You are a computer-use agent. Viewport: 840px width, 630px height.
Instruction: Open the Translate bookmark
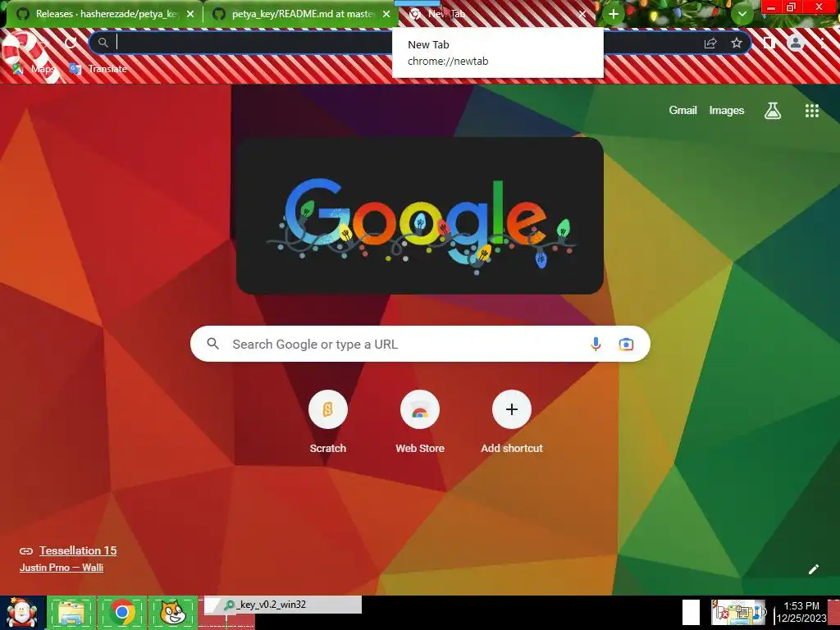click(98, 69)
